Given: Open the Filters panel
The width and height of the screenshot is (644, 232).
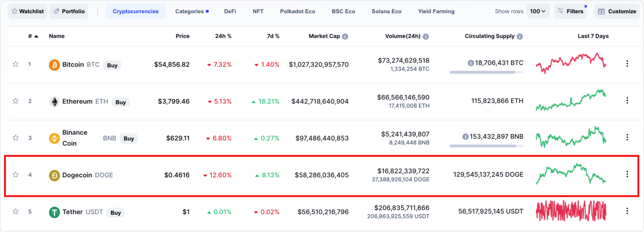Looking at the screenshot, I should 570,11.
